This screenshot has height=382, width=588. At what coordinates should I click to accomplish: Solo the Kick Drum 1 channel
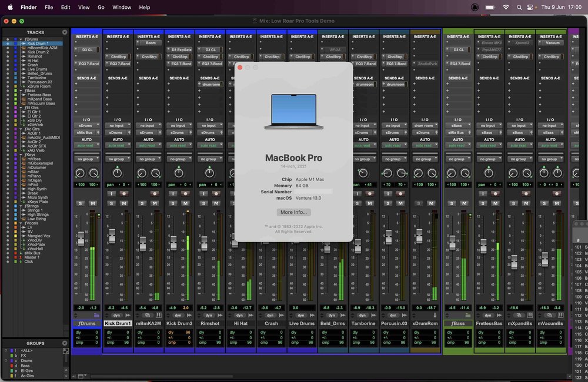click(x=111, y=202)
